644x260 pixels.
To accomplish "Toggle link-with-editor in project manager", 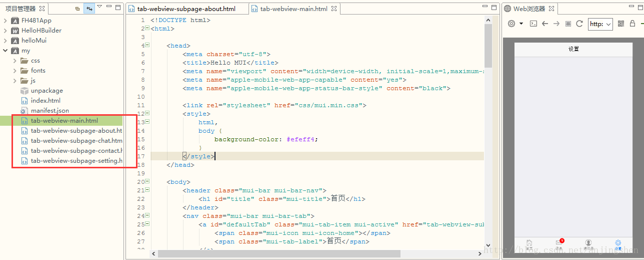I will [89, 9].
